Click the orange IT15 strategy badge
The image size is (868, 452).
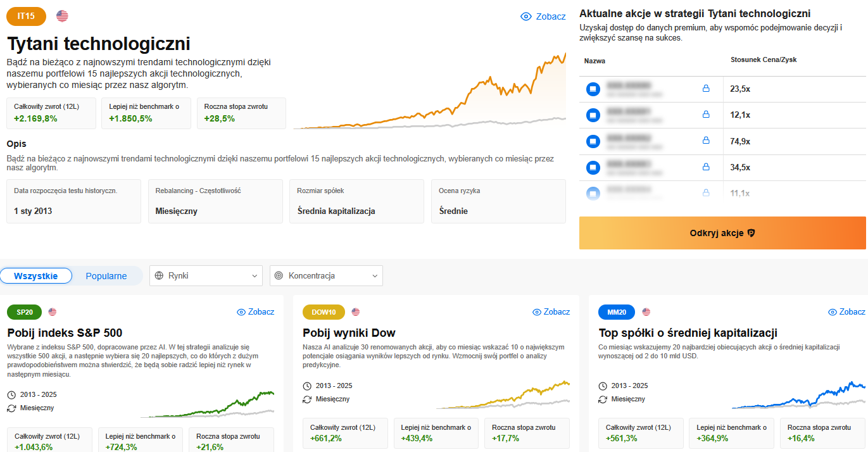pos(27,16)
